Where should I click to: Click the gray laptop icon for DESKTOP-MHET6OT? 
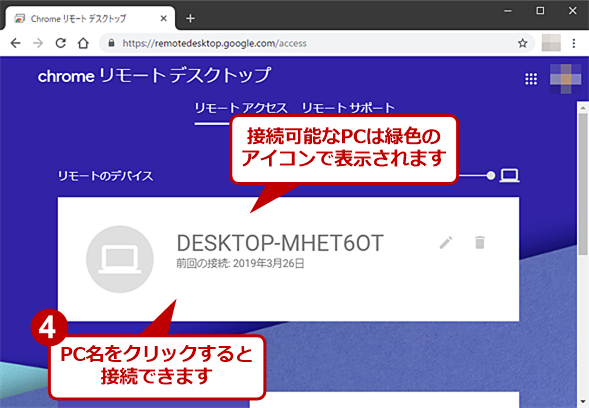pos(120,259)
